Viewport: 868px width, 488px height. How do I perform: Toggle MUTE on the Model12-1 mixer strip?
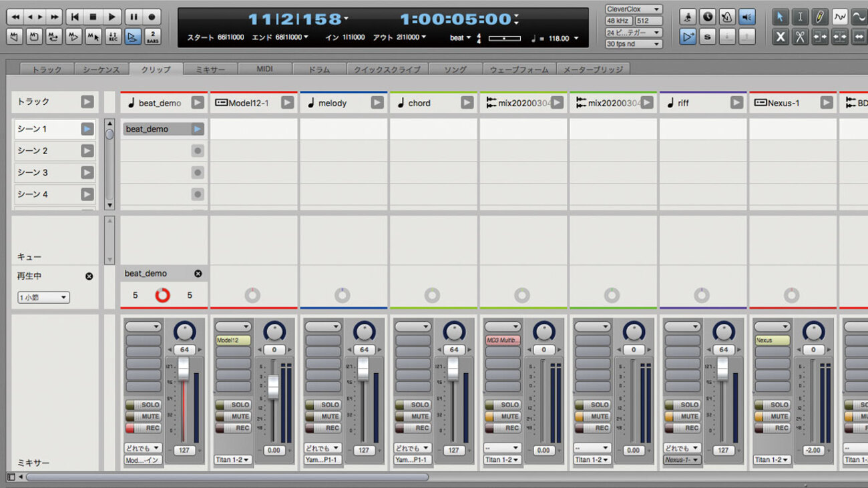[x=233, y=417]
